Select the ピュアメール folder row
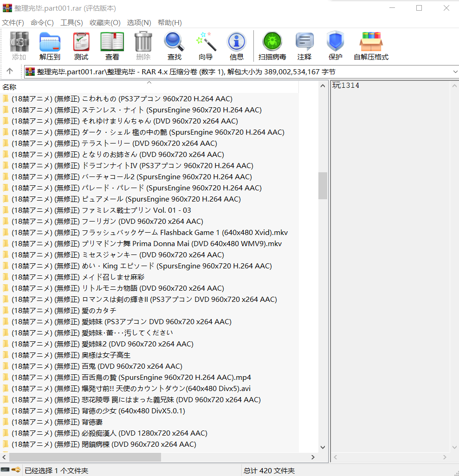This screenshot has height=476, width=459. (x=149, y=199)
